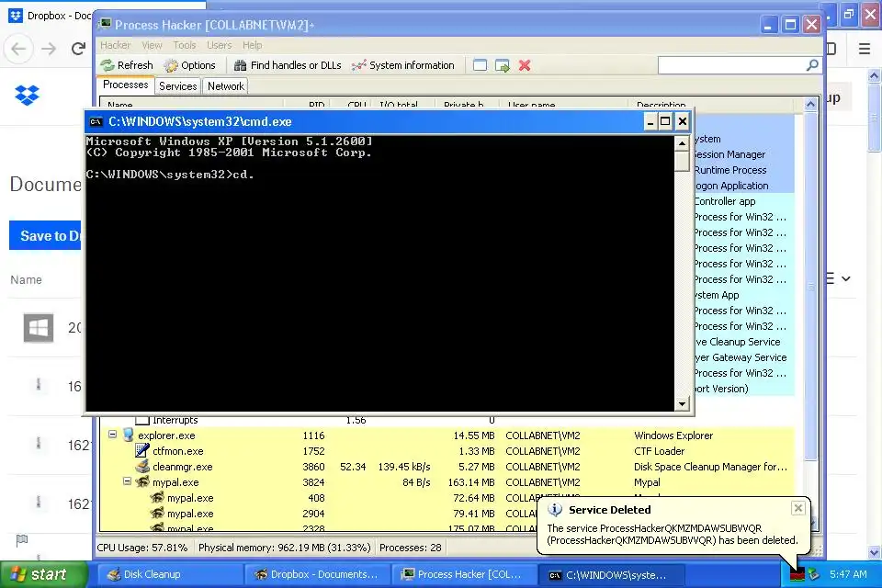Image resolution: width=882 pixels, height=588 pixels.
Task: Click the find window and thread icon
Action: click(503, 65)
